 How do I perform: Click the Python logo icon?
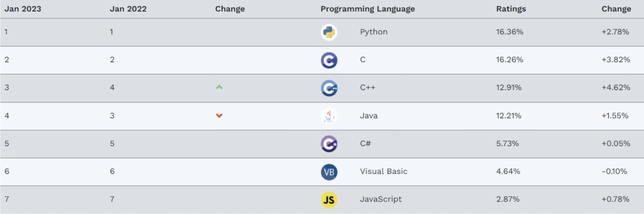[329, 32]
